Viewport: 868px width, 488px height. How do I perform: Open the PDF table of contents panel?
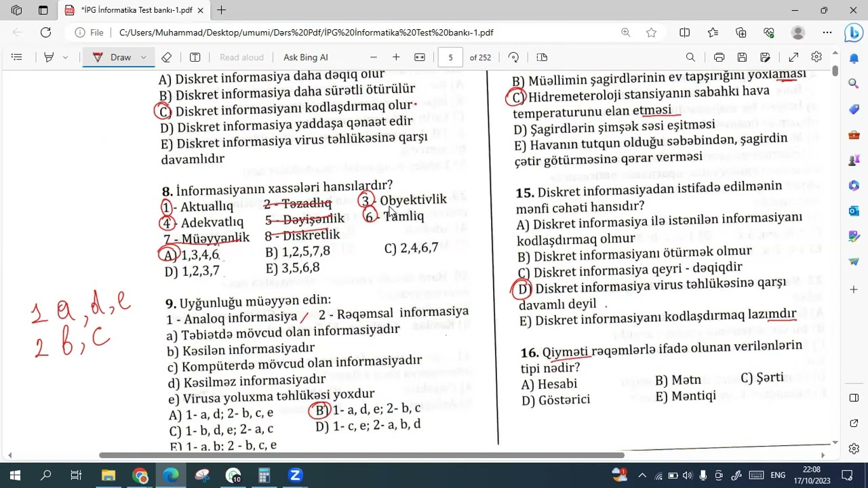coord(17,58)
